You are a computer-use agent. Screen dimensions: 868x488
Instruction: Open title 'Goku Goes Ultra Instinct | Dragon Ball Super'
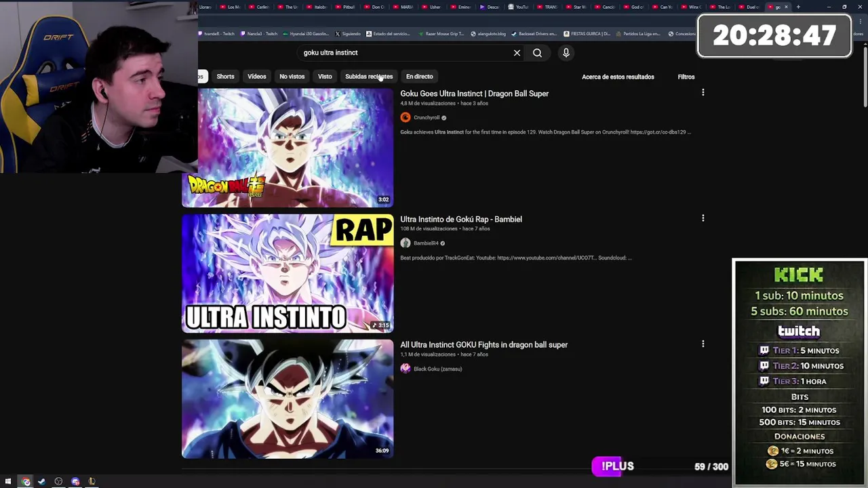(x=474, y=94)
